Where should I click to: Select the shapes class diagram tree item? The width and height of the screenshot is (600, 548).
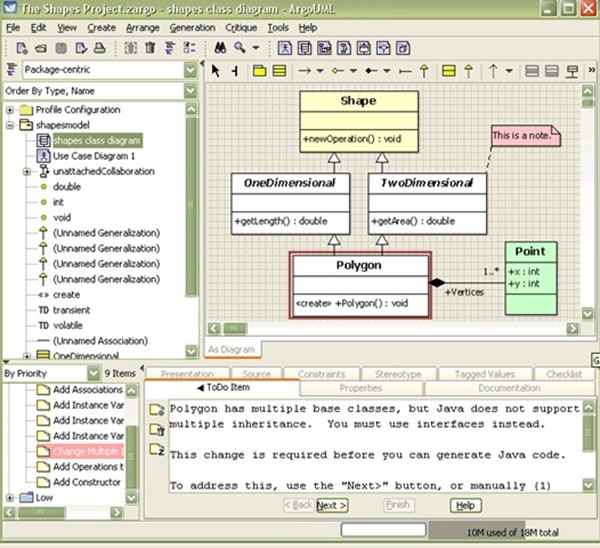(x=97, y=140)
